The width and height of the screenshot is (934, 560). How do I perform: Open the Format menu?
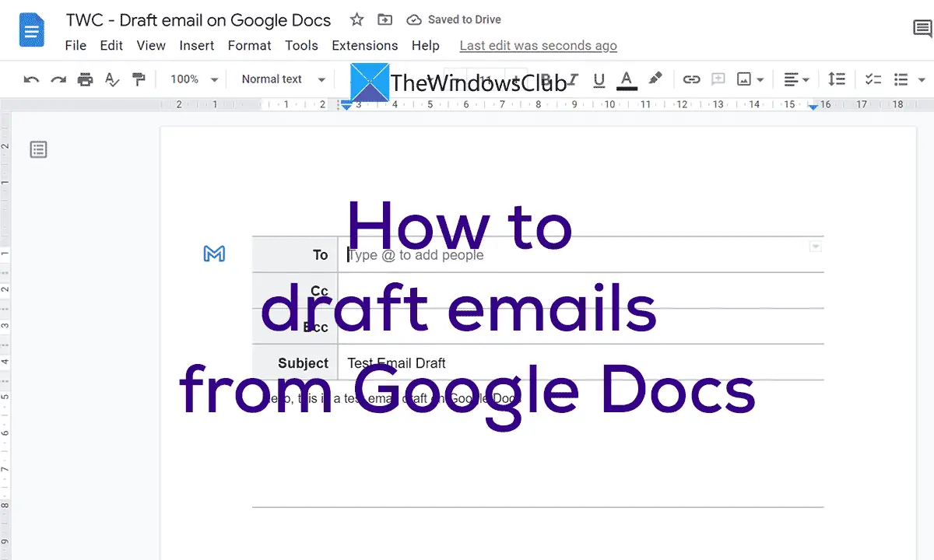click(x=249, y=46)
